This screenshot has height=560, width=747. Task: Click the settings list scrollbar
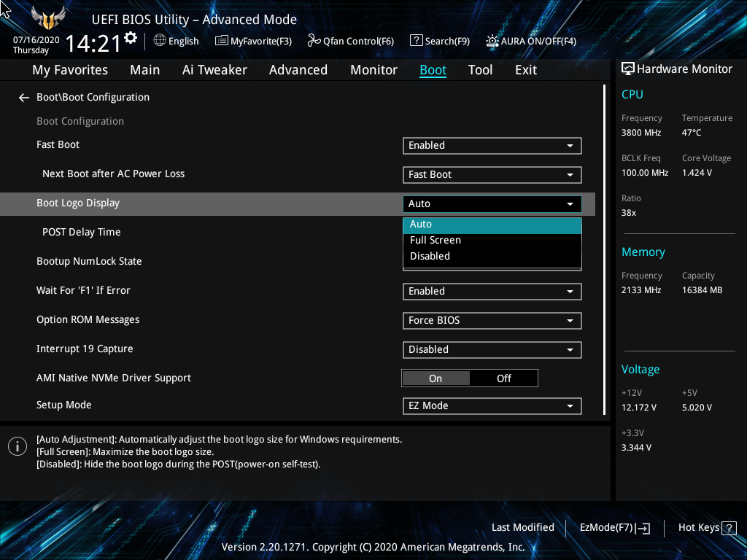click(604, 250)
